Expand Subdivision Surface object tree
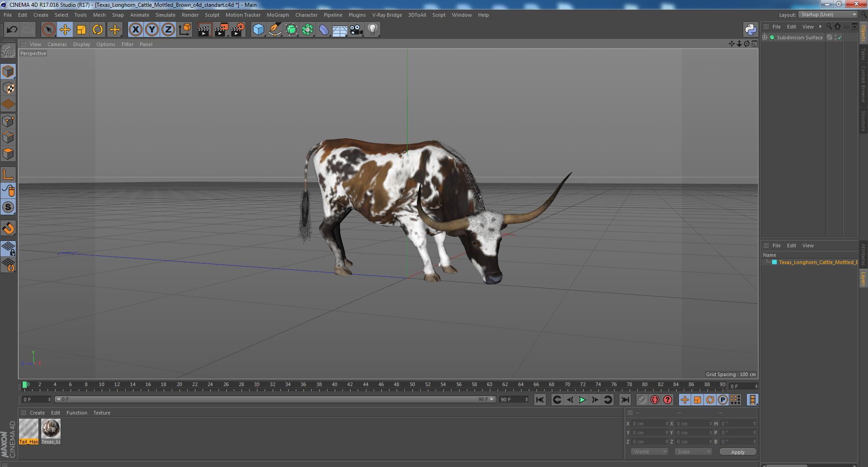The width and height of the screenshot is (868, 467). pos(765,38)
